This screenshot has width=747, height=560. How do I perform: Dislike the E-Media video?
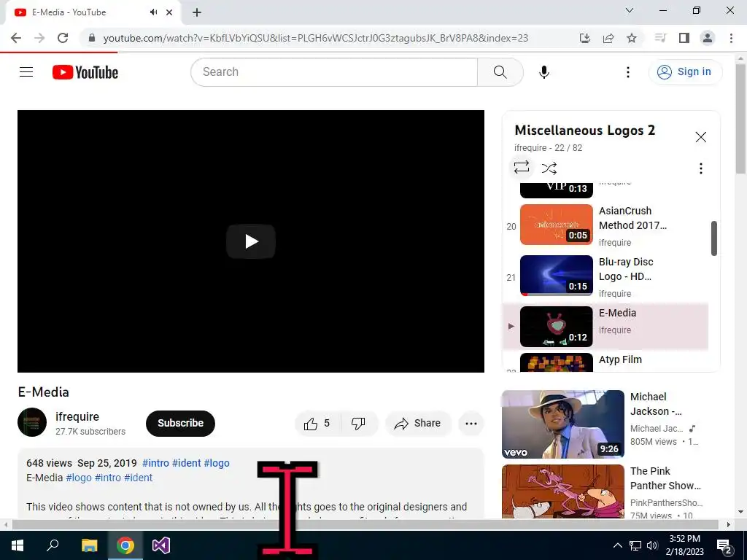click(359, 424)
